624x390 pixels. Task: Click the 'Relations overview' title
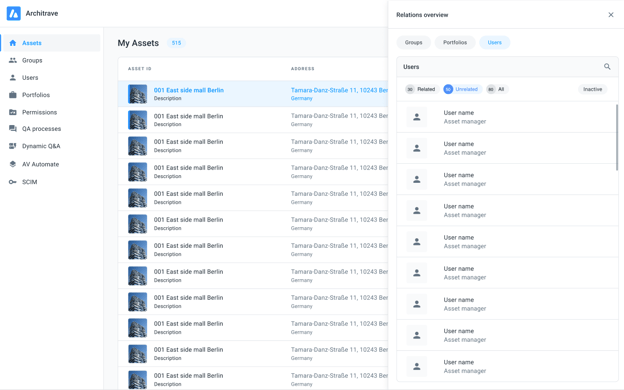(x=422, y=15)
